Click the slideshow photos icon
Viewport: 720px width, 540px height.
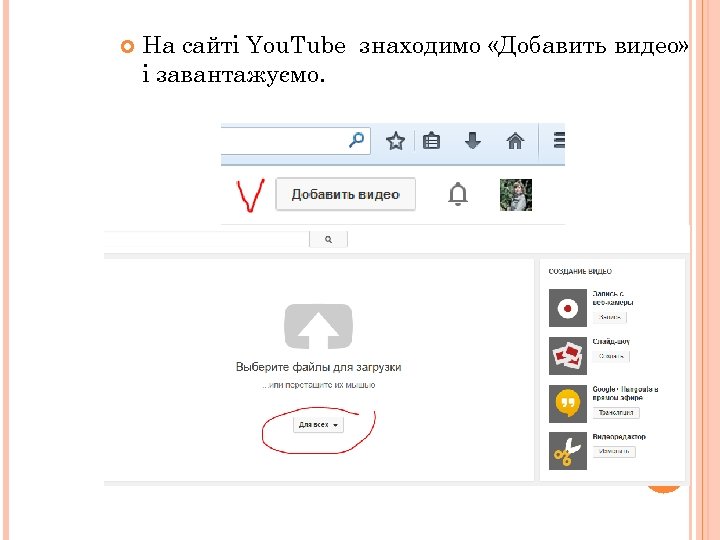[x=568, y=356]
